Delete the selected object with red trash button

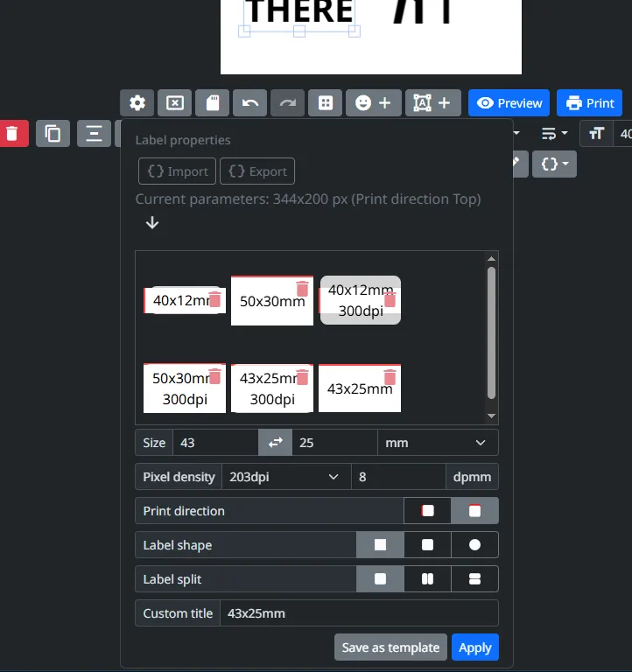point(12,134)
